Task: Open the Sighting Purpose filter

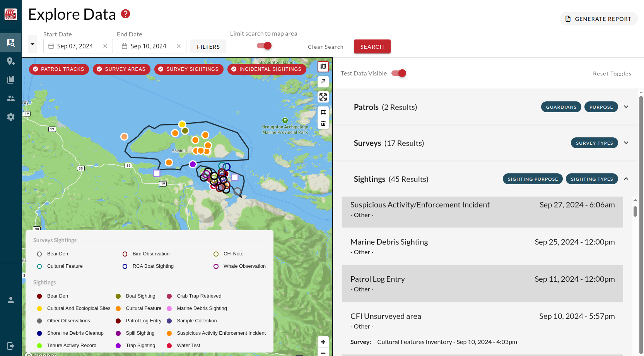Action: (x=533, y=179)
